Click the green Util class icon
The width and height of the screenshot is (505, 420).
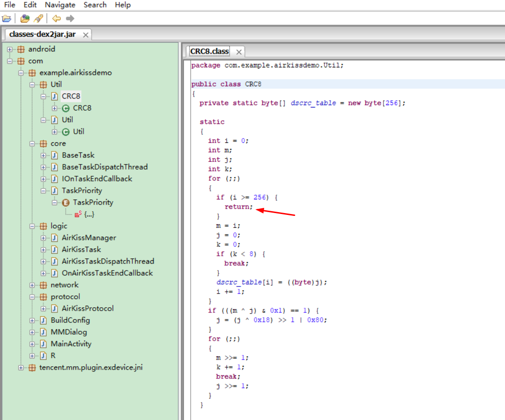(x=66, y=132)
